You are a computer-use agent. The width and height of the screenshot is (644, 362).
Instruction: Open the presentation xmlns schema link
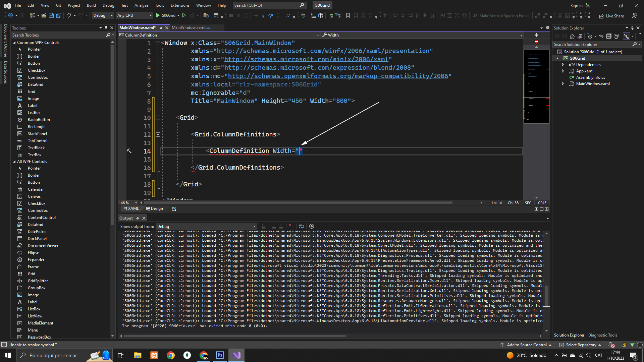tap(323, 51)
